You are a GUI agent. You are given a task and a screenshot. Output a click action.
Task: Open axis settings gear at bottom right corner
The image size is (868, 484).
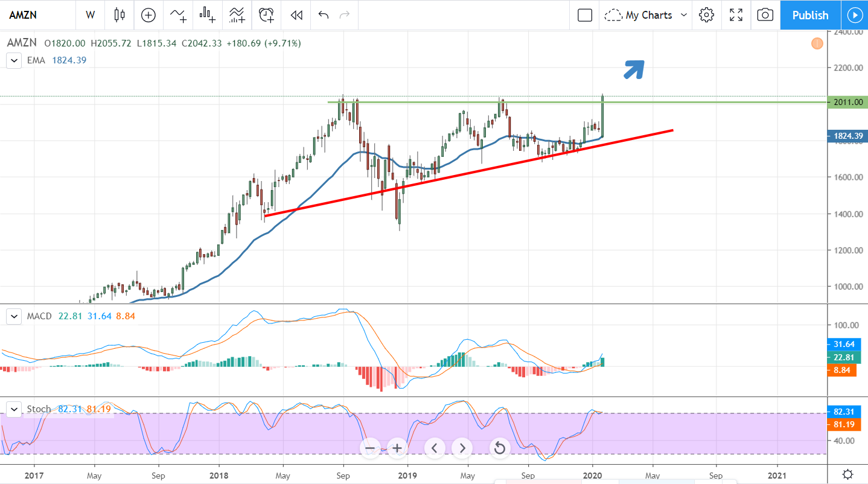847,474
